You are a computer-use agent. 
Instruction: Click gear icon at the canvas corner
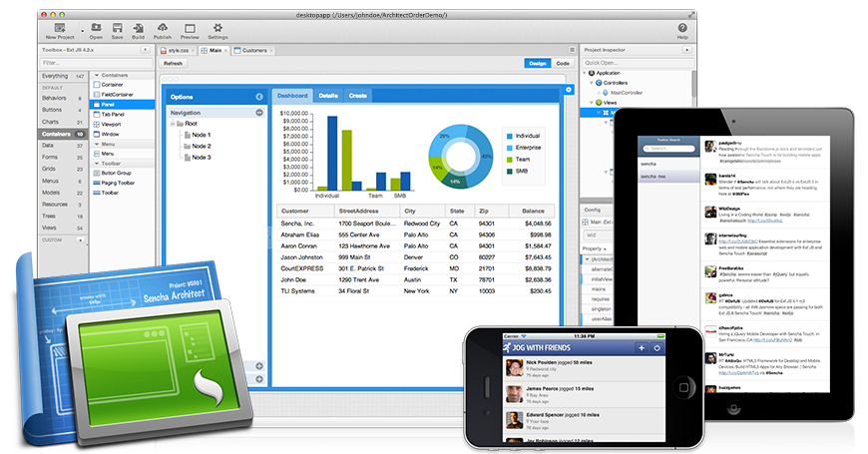[x=569, y=90]
